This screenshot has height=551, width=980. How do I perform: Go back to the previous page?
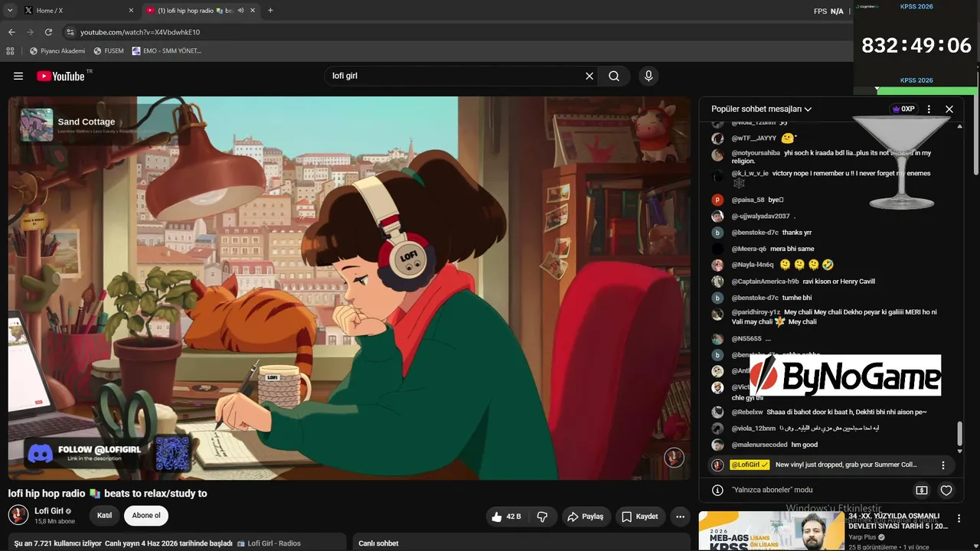[11, 32]
